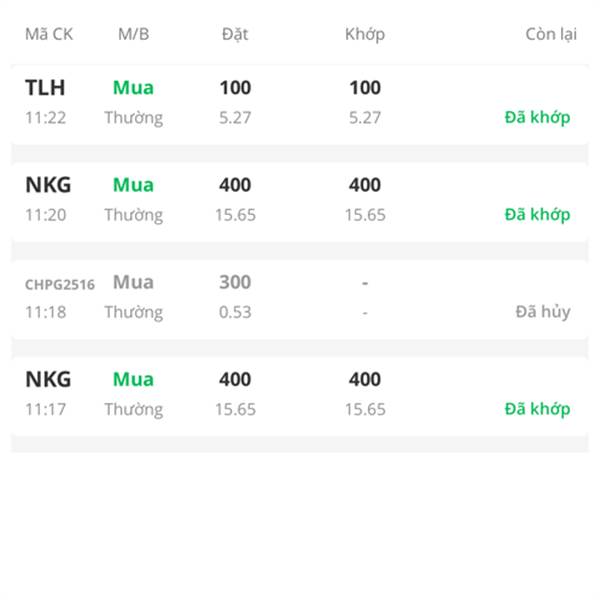Click green Mua label on TLH row

click(x=134, y=88)
